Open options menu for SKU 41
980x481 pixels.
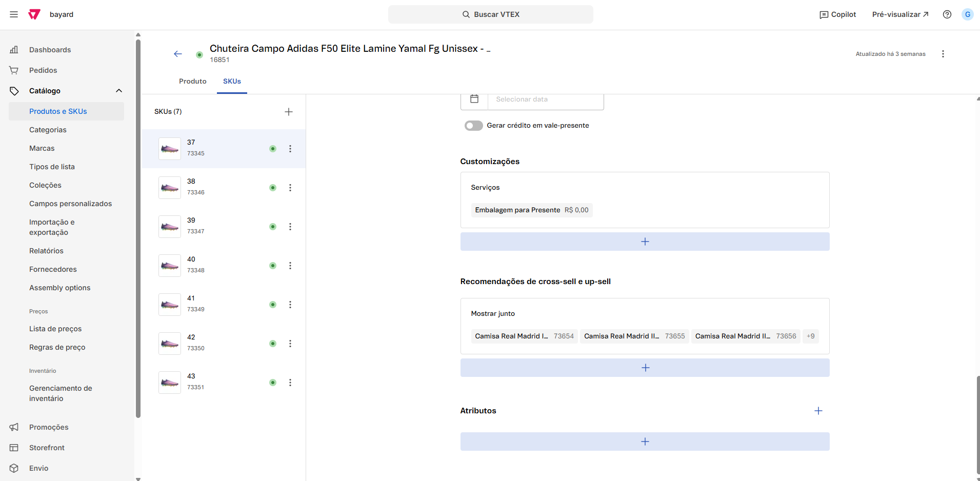point(290,305)
